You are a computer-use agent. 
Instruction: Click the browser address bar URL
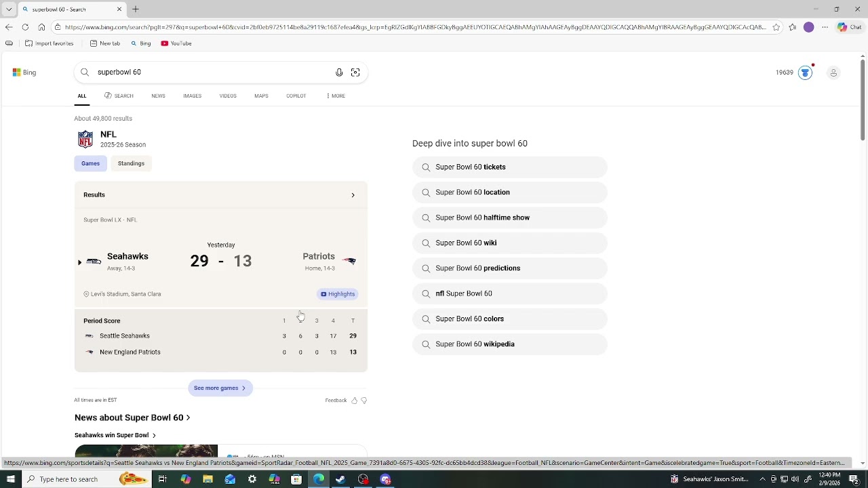[x=415, y=27]
